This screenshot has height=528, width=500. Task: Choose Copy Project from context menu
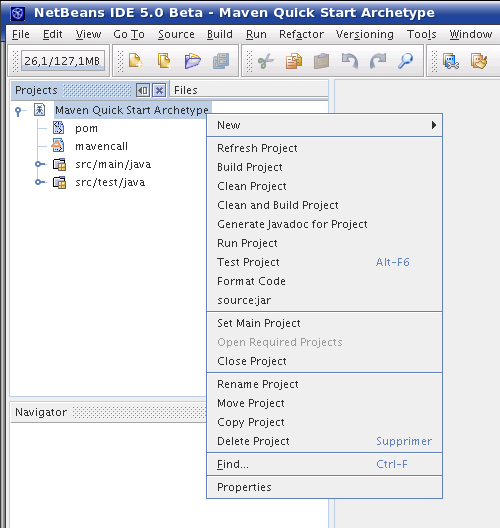pyautogui.click(x=324, y=422)
